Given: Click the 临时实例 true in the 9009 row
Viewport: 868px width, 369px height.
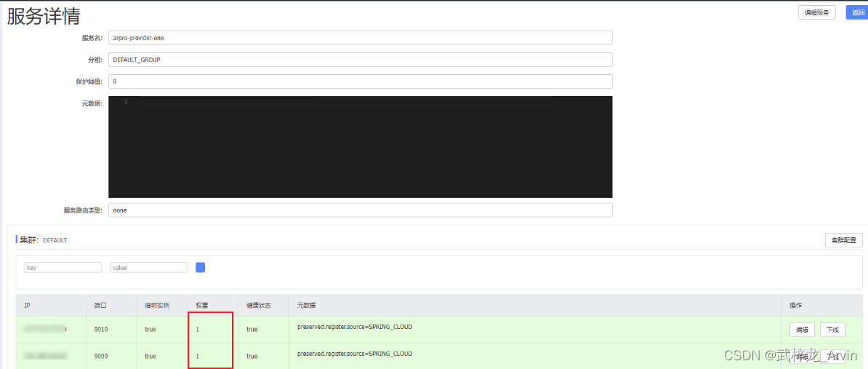Looking at the screenshot, I should tap(150, 356).
